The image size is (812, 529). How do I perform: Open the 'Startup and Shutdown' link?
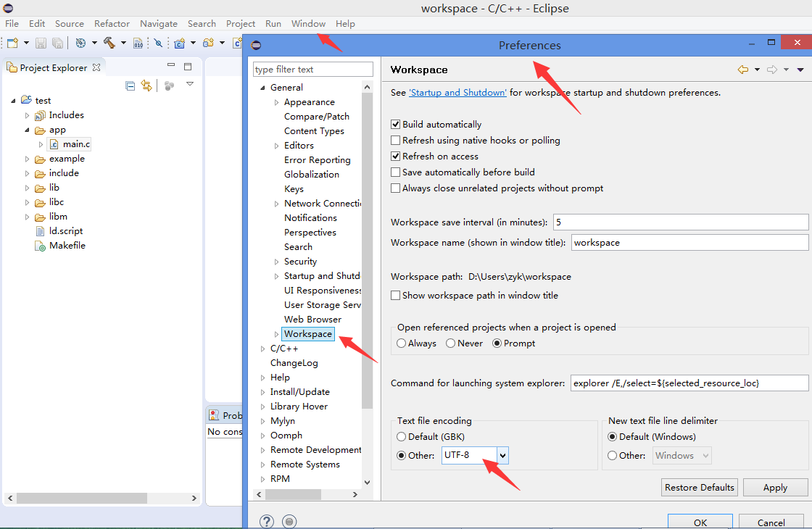pyautogui.click(x=457, y=93)
